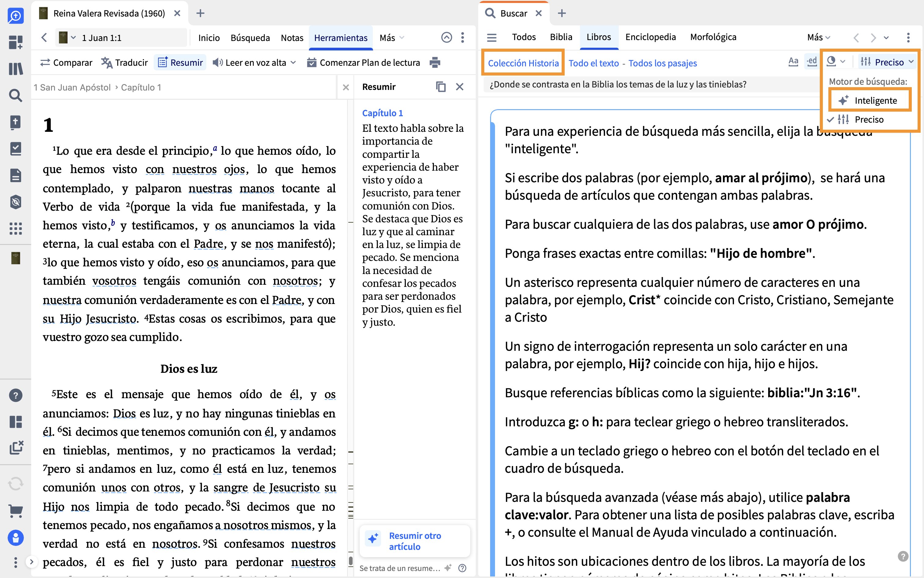Toggle match case Aa option
The height and width of the screenshot is (578, 924).
[794, 61]
